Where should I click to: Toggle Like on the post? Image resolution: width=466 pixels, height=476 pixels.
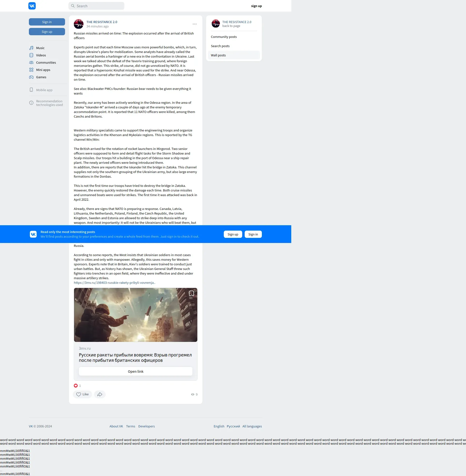point(82,394)
